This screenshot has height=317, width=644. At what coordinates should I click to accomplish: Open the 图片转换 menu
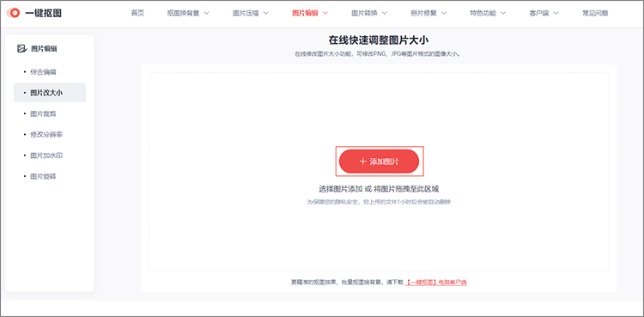coord(364,13)
